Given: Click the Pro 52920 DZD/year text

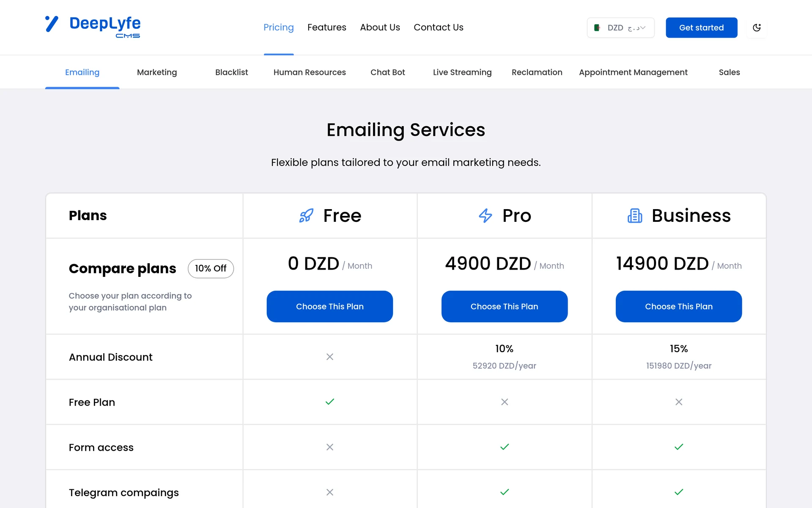Looking at the screenshot, I should pos(504,366).
